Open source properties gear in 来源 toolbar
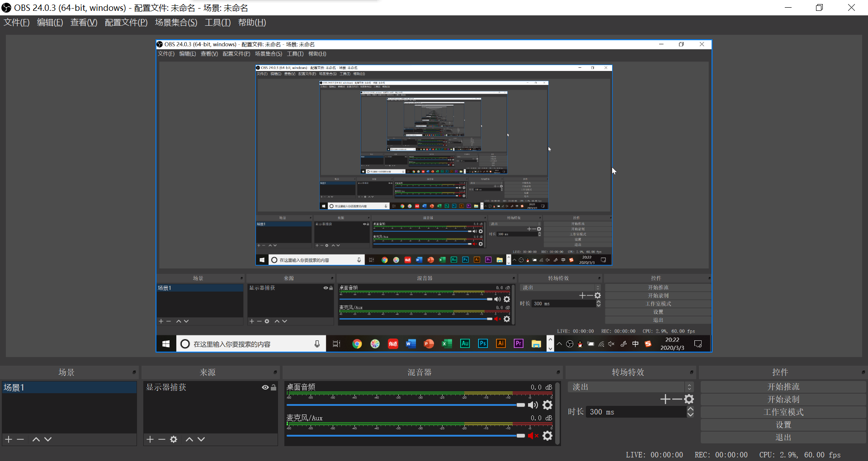Viewport: 868px width, 461px height. click(x=174, y=439)
